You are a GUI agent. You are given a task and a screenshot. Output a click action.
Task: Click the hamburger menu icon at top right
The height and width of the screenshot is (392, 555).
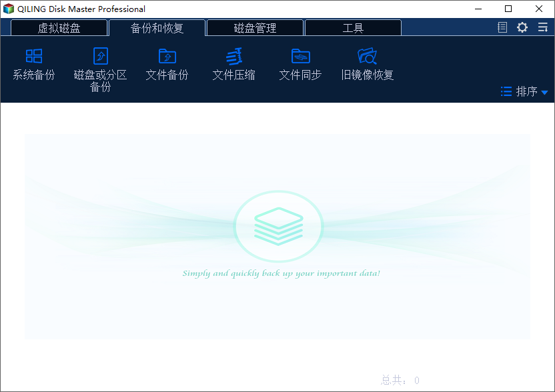click(x=542, y=27)
